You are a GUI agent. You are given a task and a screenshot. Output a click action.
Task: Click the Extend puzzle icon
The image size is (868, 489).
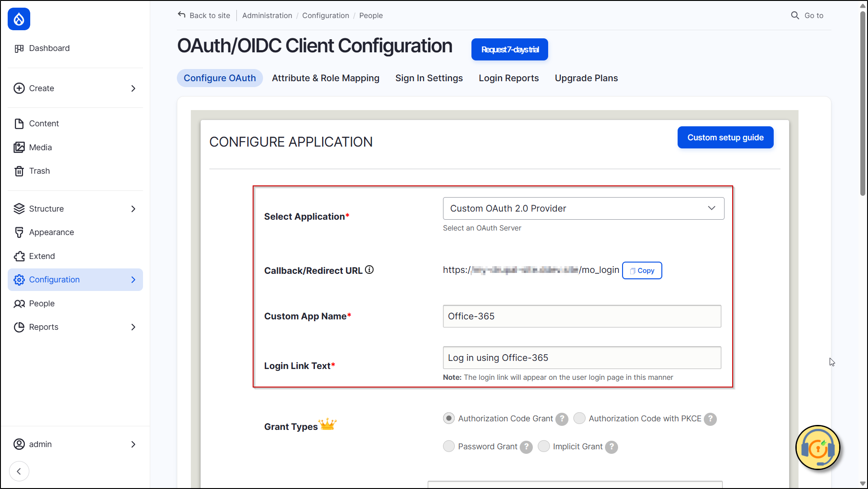click(x=19, y=256)
